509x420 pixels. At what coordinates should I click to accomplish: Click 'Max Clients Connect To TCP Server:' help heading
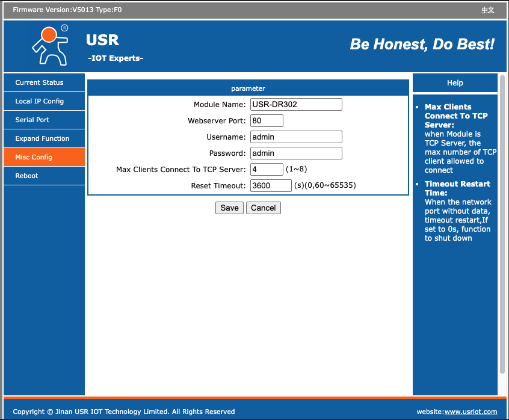(456, 116)
